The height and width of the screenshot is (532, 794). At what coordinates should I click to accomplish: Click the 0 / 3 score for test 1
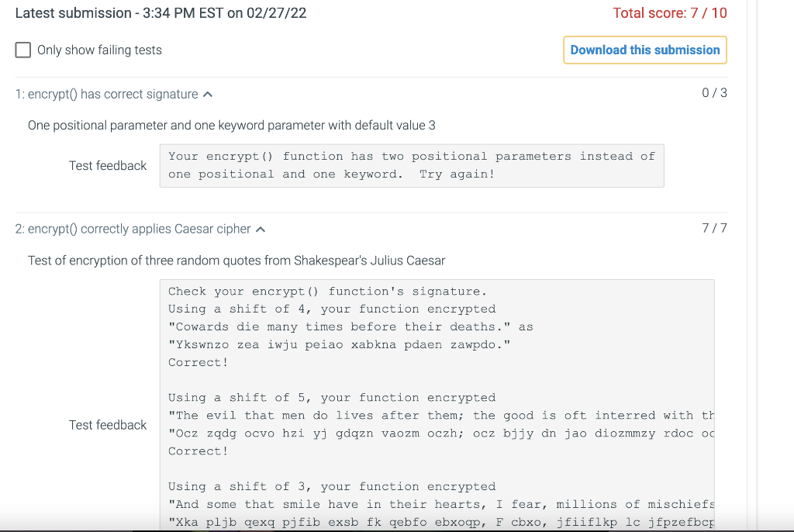716,92
